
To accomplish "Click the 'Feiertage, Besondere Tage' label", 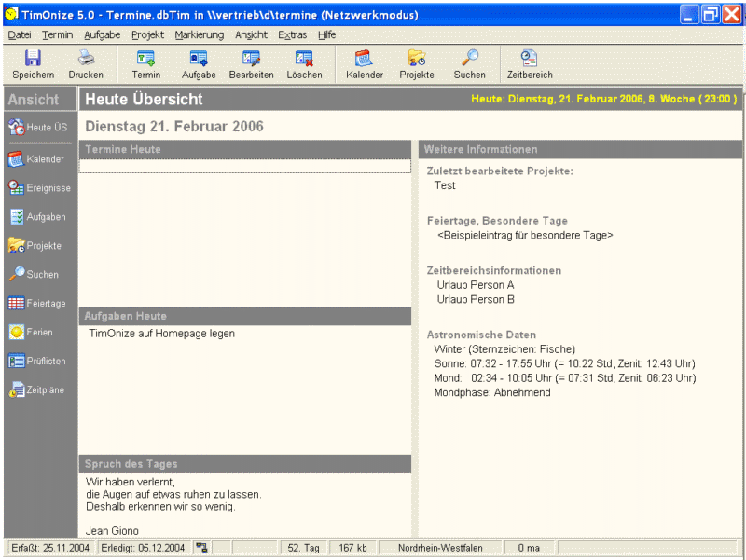I will tap(497, 221).
